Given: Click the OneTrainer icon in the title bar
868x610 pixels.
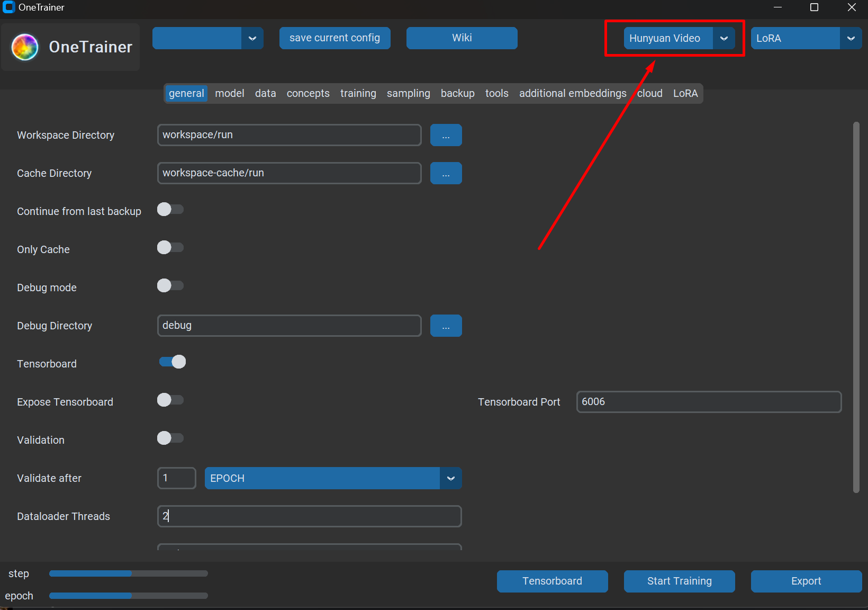Looking at the screenshot, I should (x=8, y=7).
